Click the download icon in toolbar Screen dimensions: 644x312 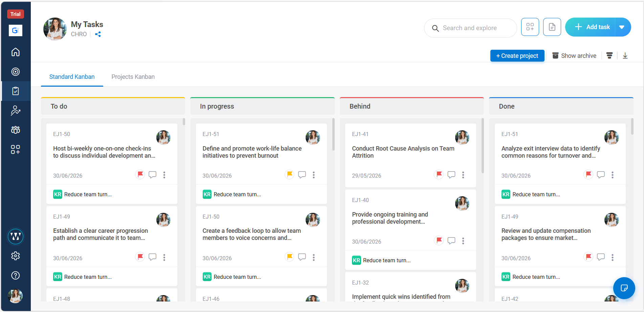(625, 56)
